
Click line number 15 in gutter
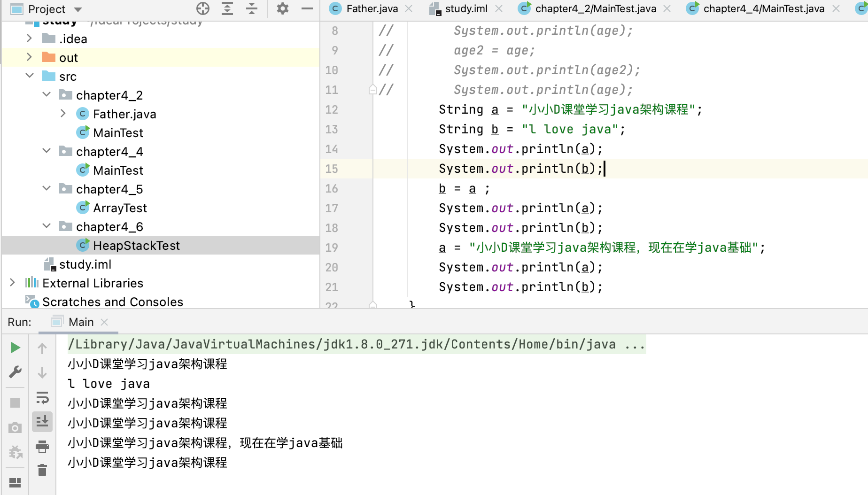[x=332, y=169]
